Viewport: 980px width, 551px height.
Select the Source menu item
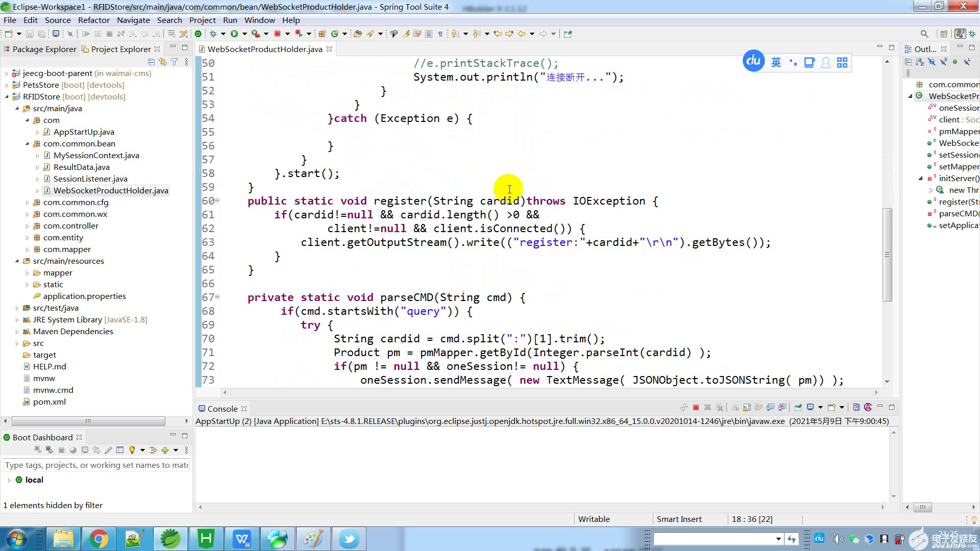57,19
